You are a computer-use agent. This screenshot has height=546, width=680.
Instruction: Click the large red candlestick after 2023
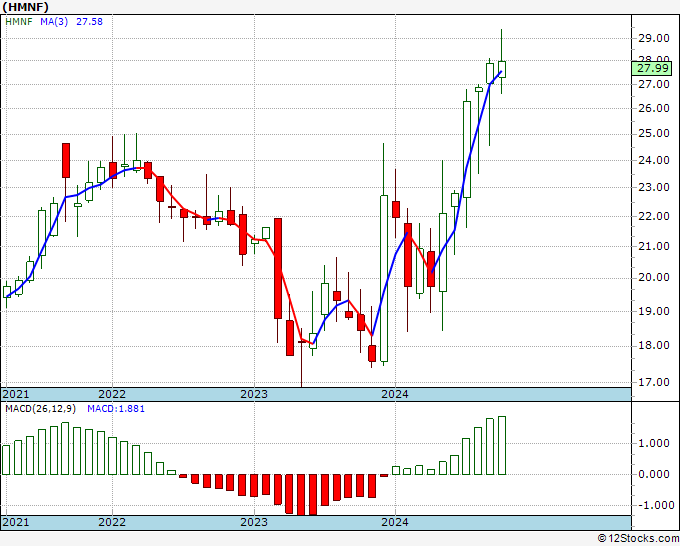pos(278,268)
